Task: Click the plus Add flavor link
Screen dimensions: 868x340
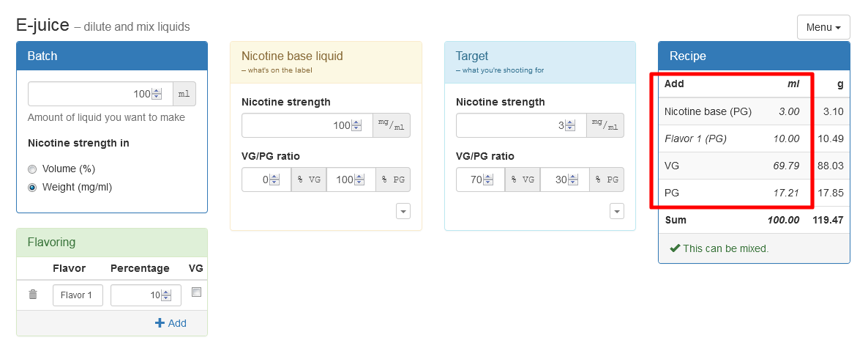Action: coord(171,323)
